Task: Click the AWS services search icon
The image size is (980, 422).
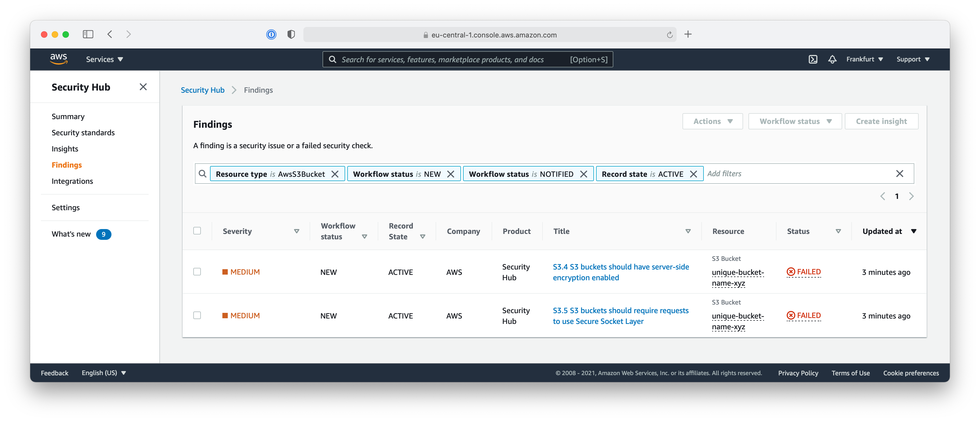Action: [332, 59]
